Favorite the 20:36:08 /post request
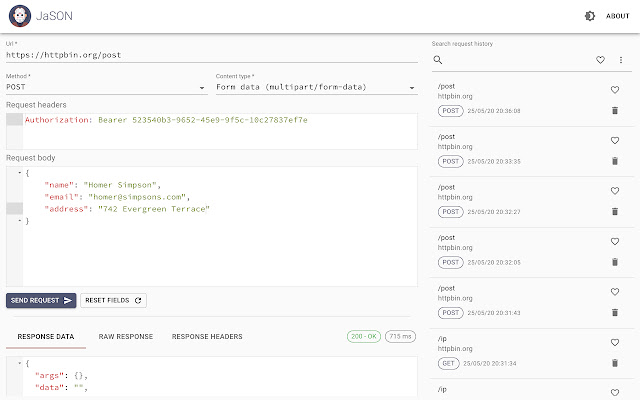640x400 pixels. pyautogui.click(x=615, y=90)
